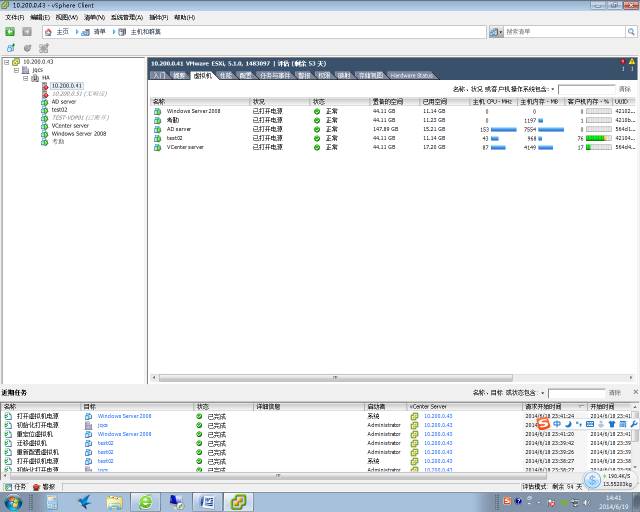Select host 10.200.0.51 in the tree
Image resolution: width=640 pixels, height=512 pixels.
tap(79, 94)
